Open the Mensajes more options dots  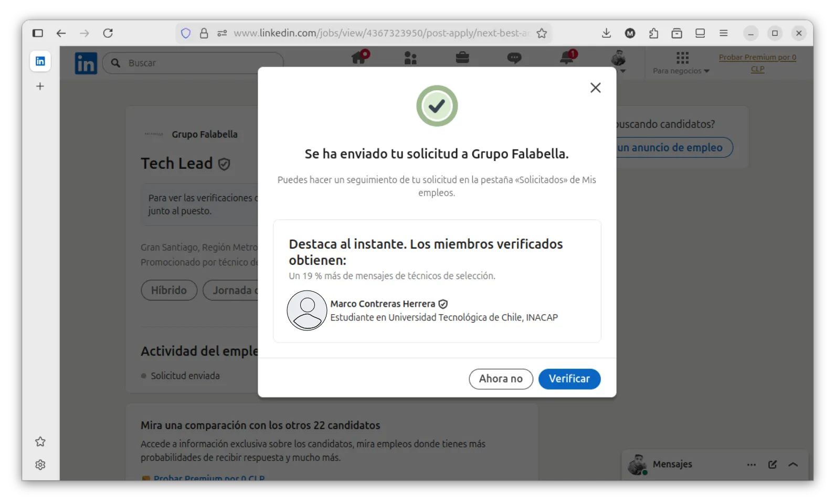click(752, 465)
